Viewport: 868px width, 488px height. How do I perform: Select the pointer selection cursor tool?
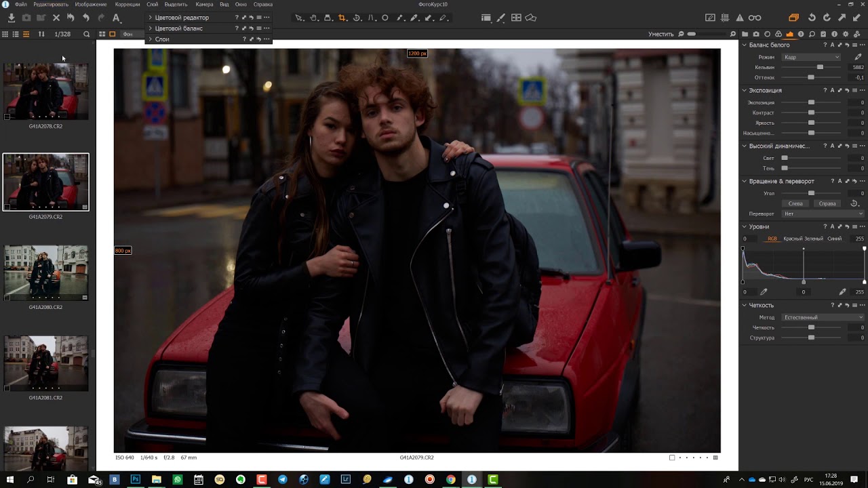tap(299, 18)
